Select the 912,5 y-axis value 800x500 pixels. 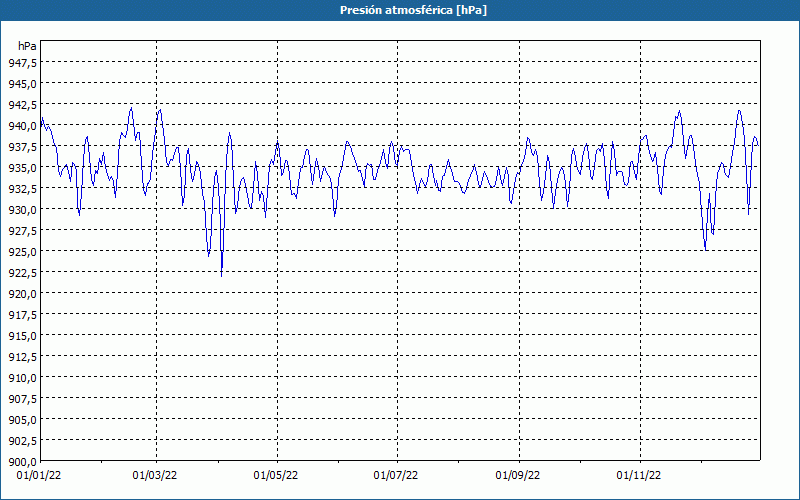pos(22,357)
